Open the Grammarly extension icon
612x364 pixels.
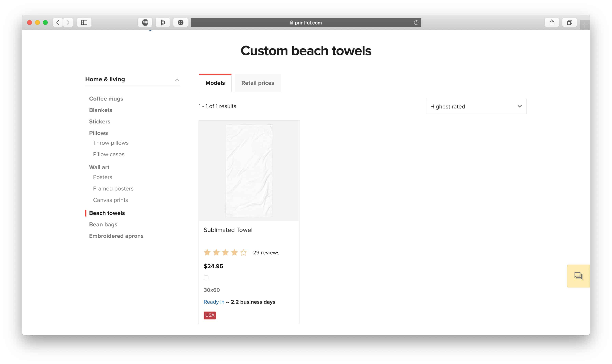(180, 22)
